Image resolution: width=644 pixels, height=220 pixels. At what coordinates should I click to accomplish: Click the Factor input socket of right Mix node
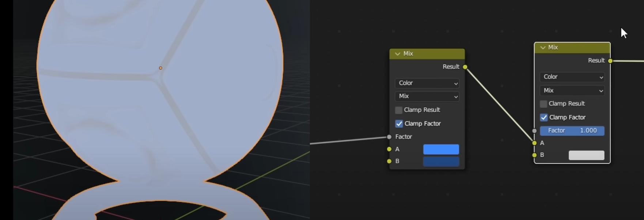534,131
